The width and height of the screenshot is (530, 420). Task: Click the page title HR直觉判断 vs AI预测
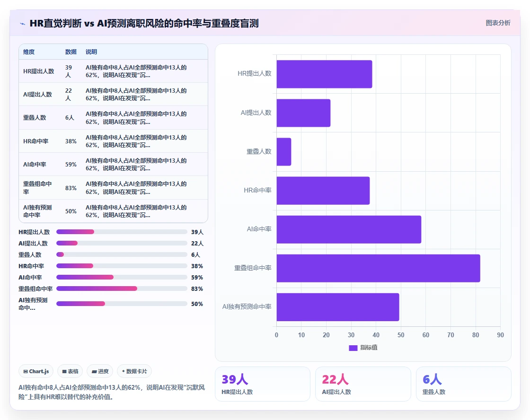[x=144, y=23]
